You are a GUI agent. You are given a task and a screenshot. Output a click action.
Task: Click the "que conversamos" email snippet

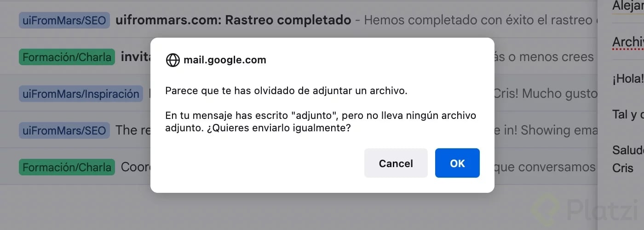pos(545,167)
